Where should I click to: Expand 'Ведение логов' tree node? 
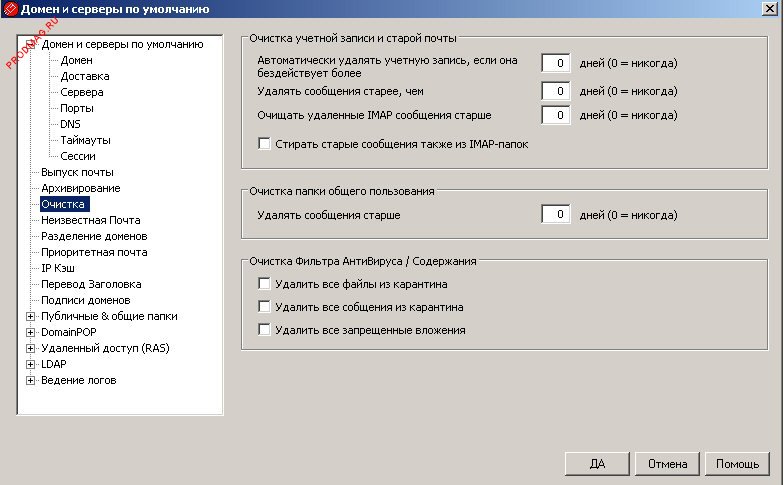[30, 380]
